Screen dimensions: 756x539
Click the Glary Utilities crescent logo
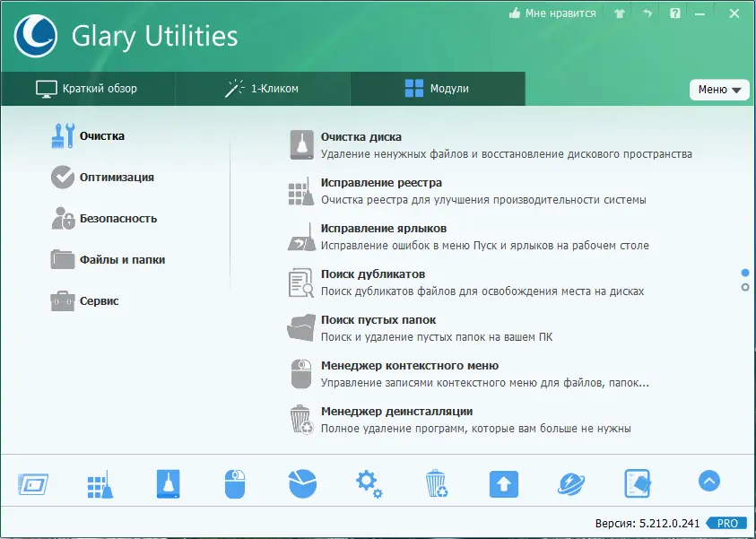(x=35, y=36)
